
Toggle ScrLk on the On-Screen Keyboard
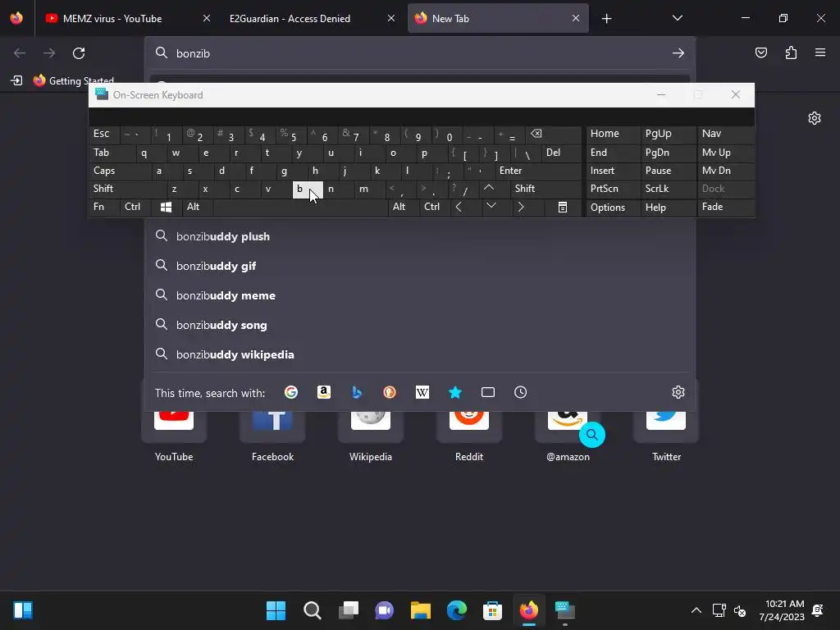click(668, 189)
